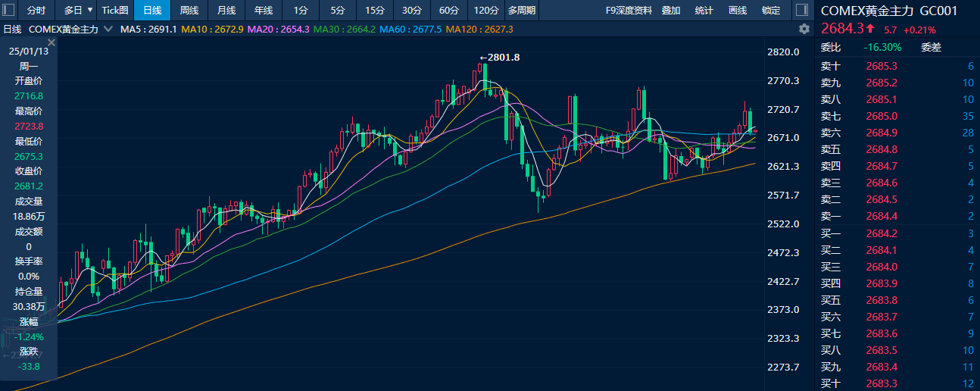Toggle the 锁定 lock option
The image size is (980, 391).
771,11
